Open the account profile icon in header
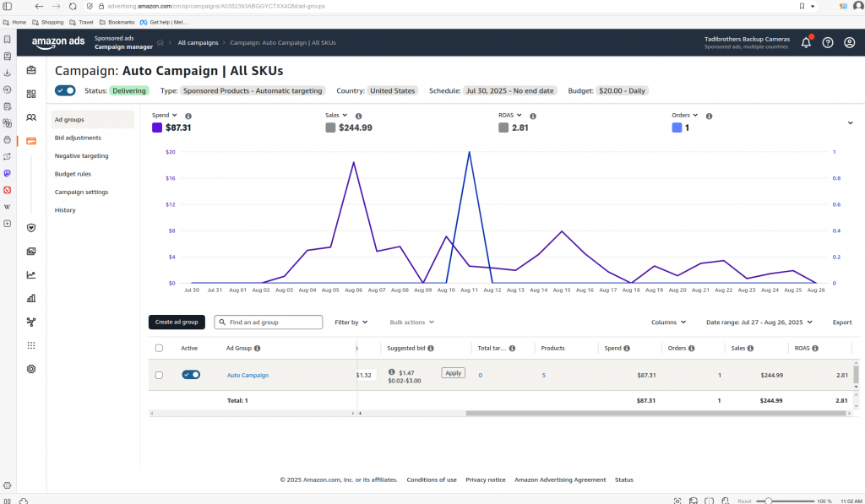865x504 pixels. (x=850, y=42)
